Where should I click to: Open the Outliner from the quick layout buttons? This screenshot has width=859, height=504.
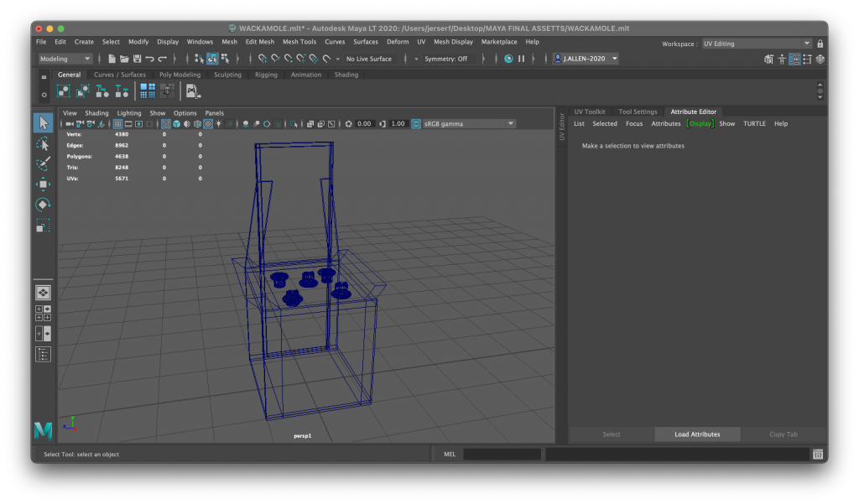pyautogui.click(x=43, y=355)
